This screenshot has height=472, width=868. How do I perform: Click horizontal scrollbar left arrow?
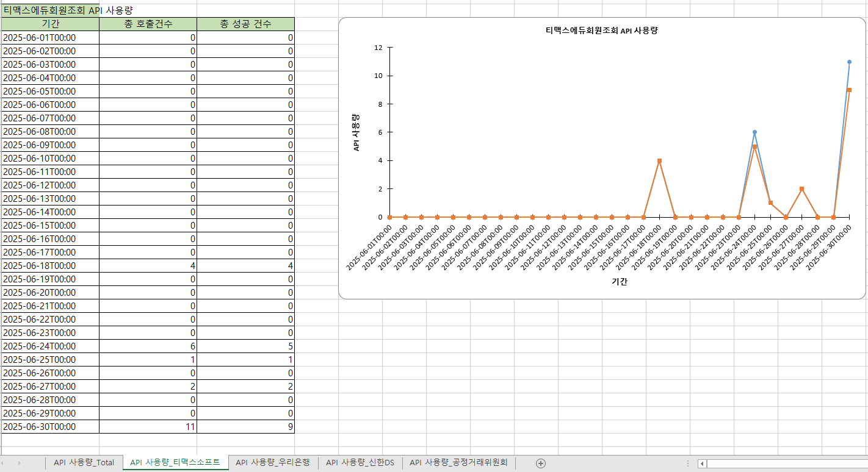[702, 463]
